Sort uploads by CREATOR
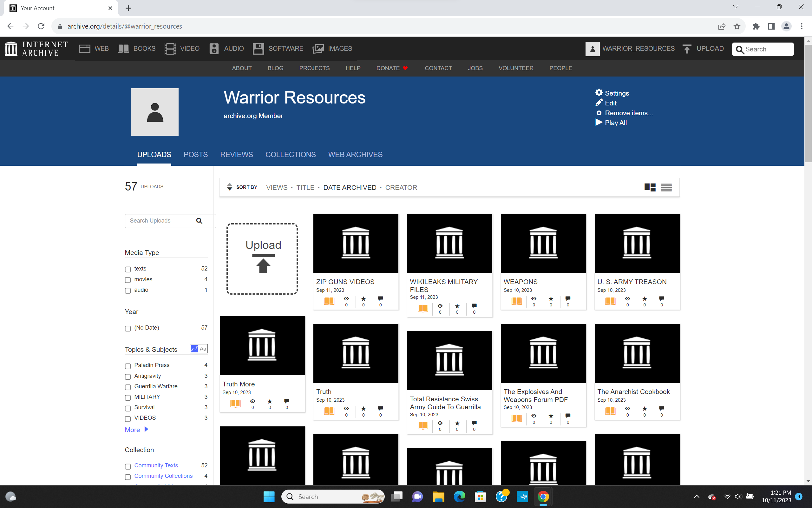Viewport: 812px width, 508px height. click(x=401, y=187)
